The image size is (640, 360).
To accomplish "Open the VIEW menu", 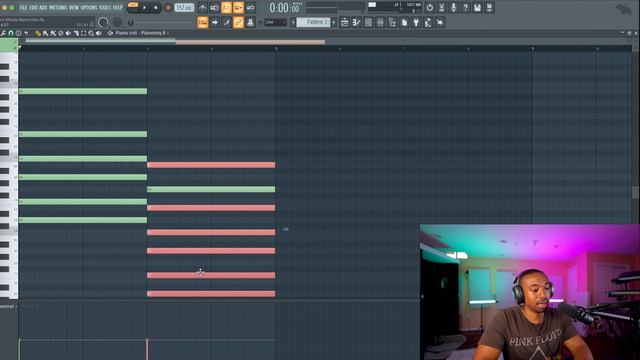I will click(x=74, y=7).
